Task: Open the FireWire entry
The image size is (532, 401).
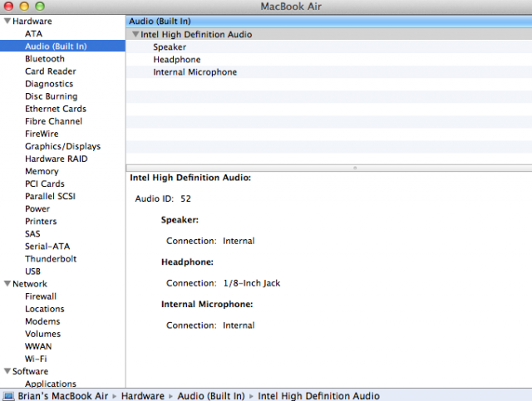Action: [x=42, y=134]
